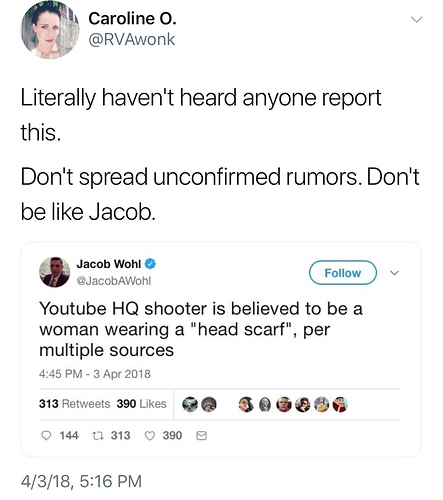
Task: Like the quoted tweet with the heart icon
Action: [150, 436]
